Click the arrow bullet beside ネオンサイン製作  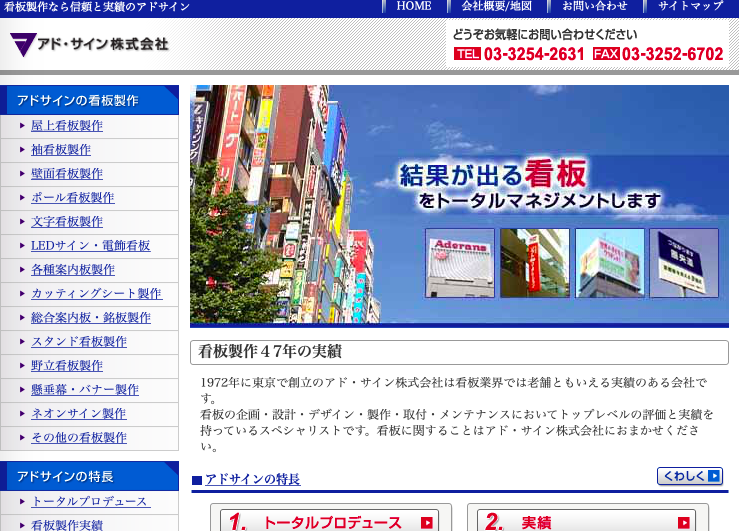tap(22, 414)
